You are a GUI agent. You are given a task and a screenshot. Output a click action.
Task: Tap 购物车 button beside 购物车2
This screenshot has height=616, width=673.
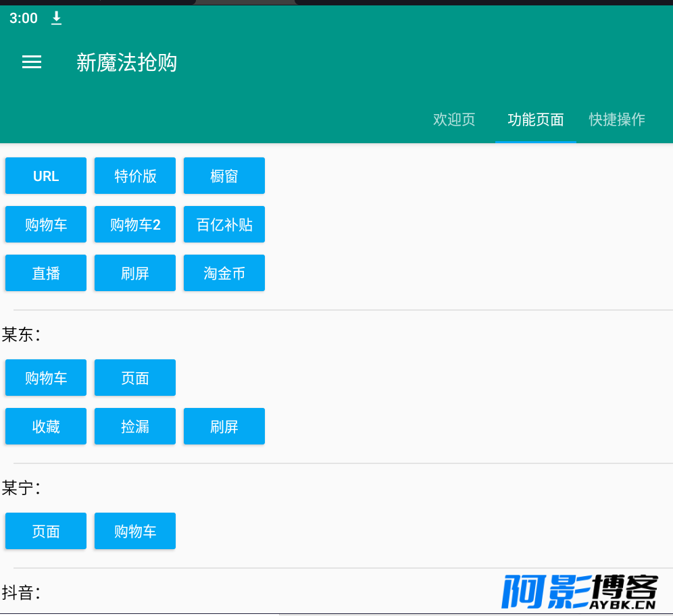(x=46, y=224)
